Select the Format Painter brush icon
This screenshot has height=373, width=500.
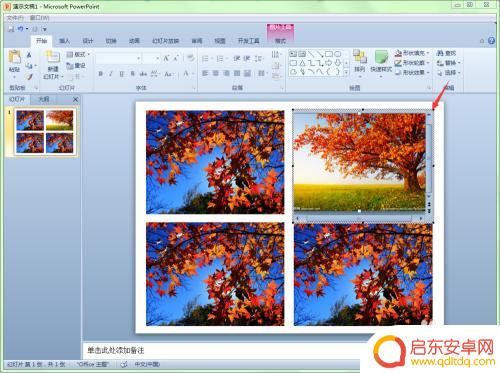pos(29,77)
